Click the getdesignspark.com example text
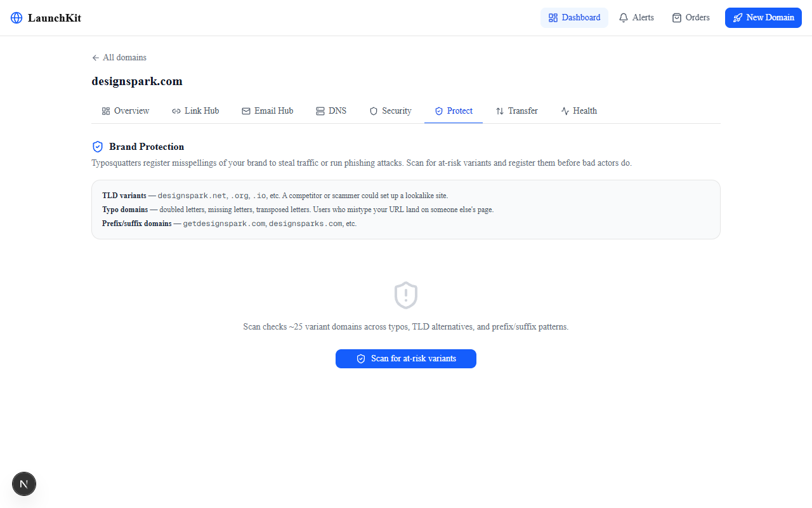The image size is (812, 508). click(224, 224)
